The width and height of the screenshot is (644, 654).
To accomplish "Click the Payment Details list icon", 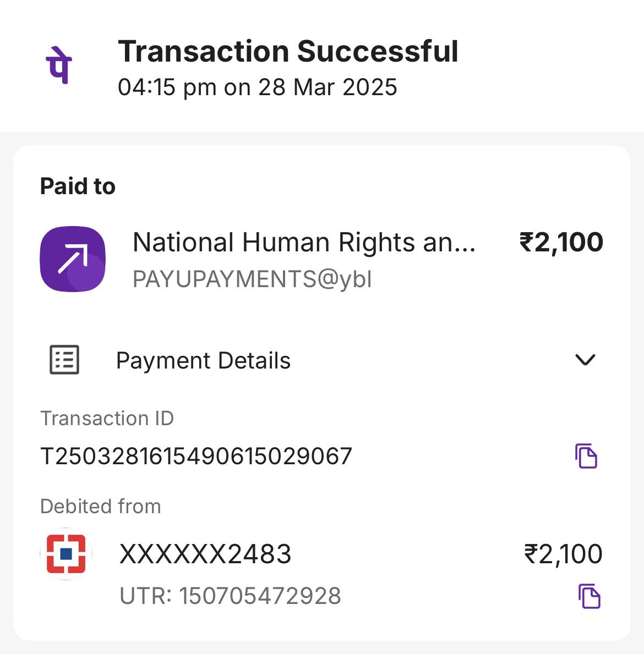I will [x=64, y=360].
